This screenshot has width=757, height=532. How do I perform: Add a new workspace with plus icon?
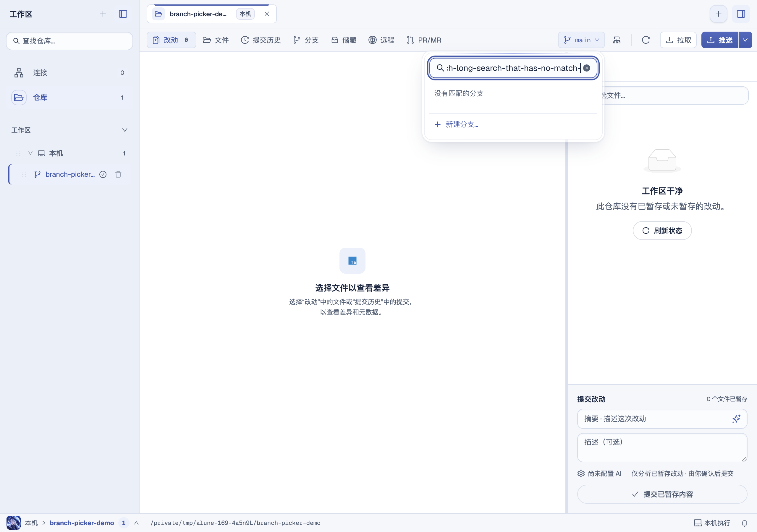click(x=103, y=14)
